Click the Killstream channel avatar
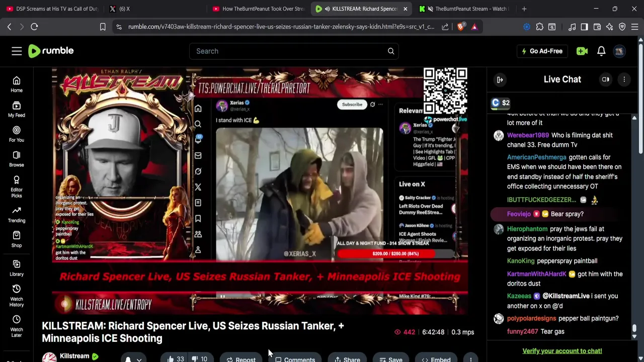The image size is (644, 362). (49, 357)
